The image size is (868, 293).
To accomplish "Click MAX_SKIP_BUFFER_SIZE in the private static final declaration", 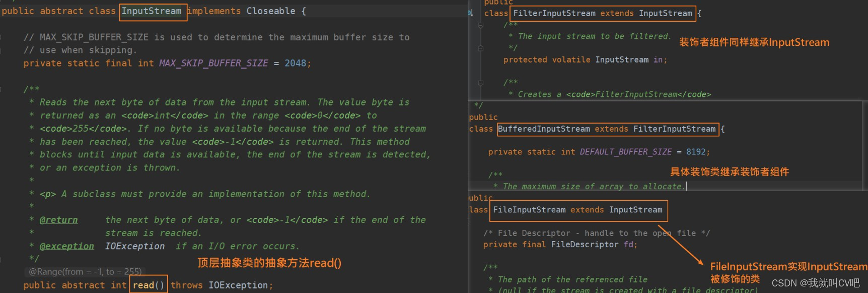I will click(213, 63).
